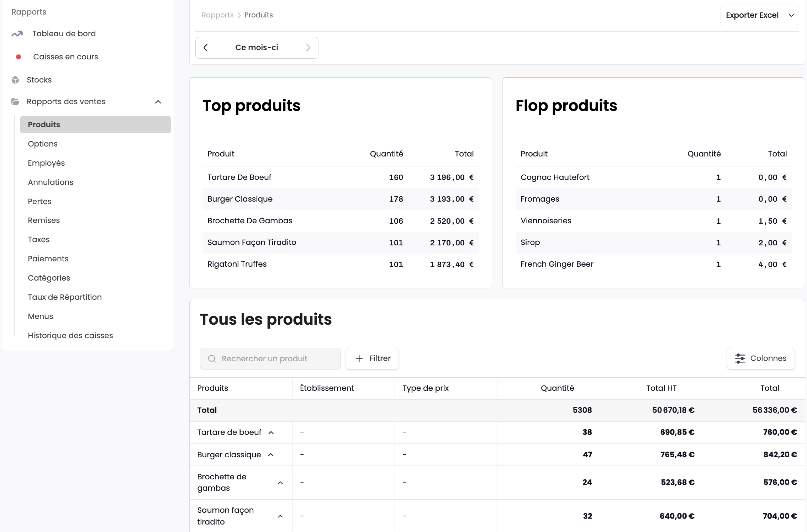This screenshot has width=807, height=532.
Task: Click inside the Rechercher un produit field
Action: click(270, 358)
